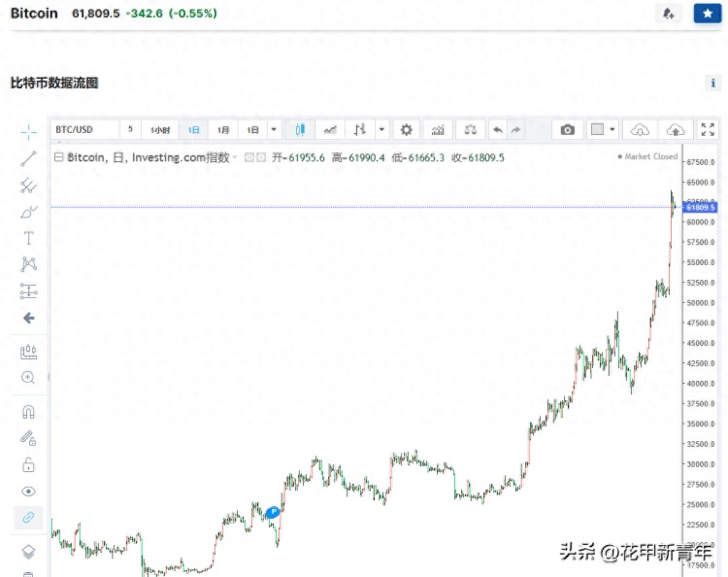Select the brush drawing tool

tap(28, 212)
